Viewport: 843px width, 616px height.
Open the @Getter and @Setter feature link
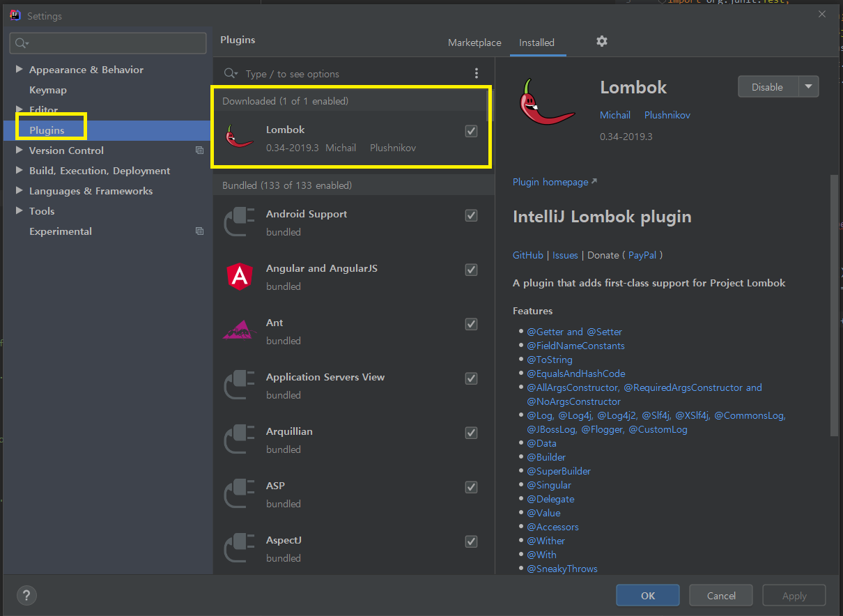pyautogui.click(x=575, y=332)
